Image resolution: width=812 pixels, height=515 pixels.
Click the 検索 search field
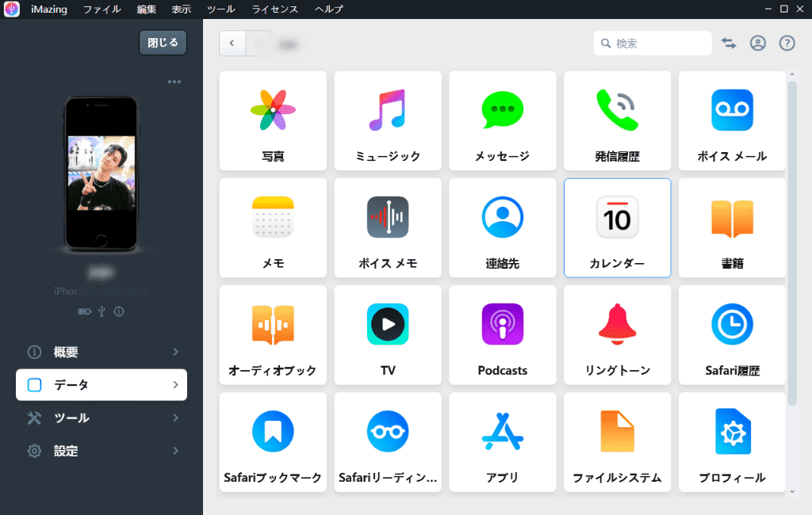pos(653,44)
